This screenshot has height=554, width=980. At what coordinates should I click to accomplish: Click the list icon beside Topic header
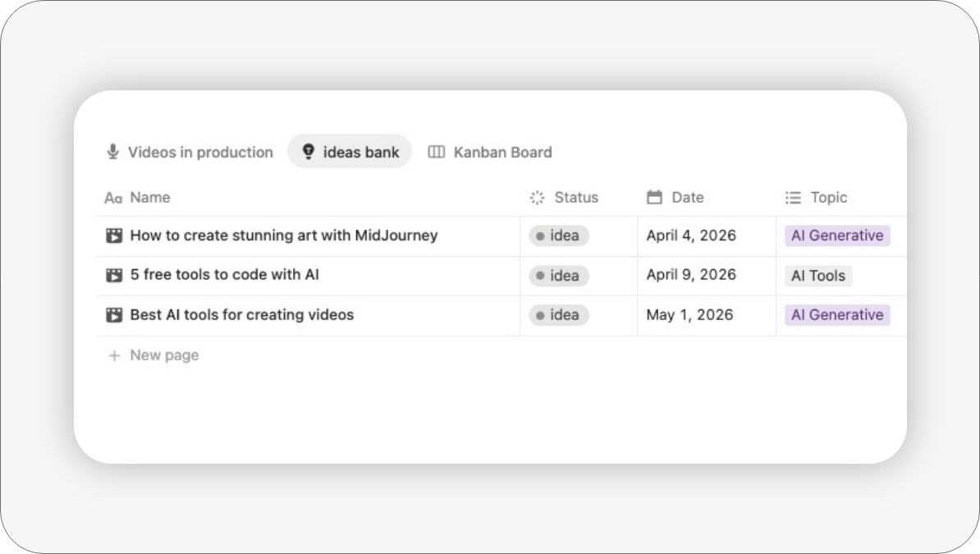792,197
